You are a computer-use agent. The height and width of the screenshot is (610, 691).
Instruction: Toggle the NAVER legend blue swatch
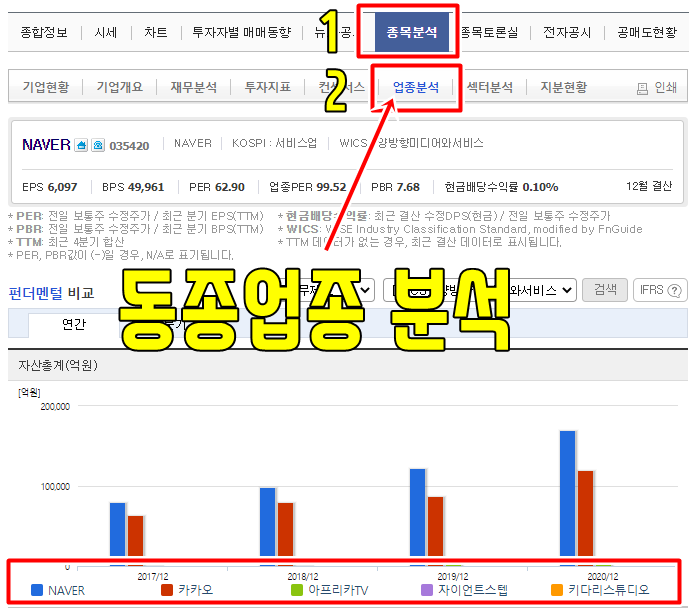(37, 590)
